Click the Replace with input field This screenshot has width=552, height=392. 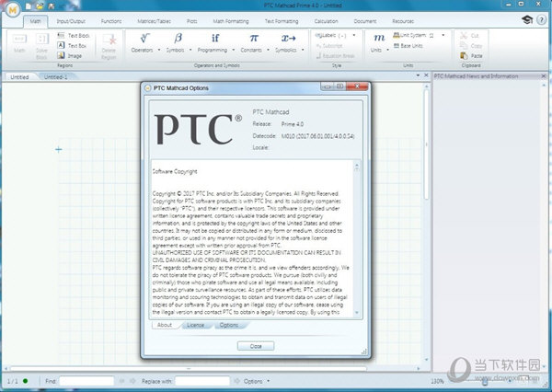click(x=202, y=381)
